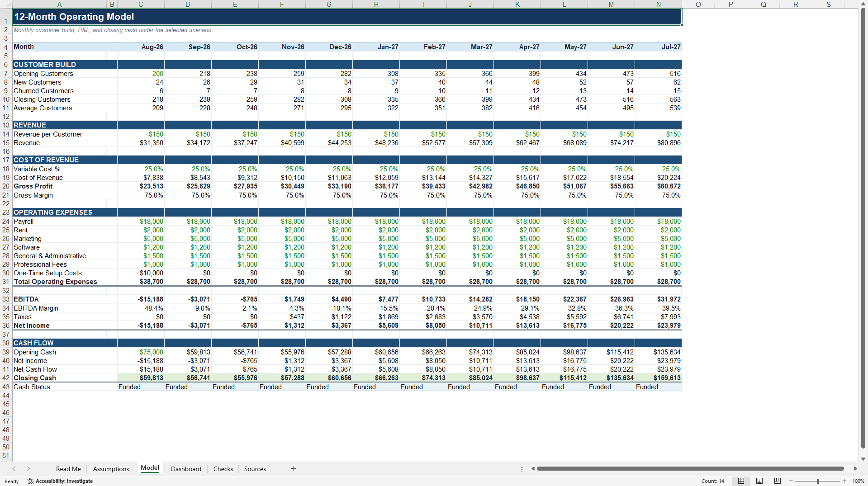Click the horizontal scrollbar thumb
Image resolution: width=868 pixels, height=486 pixels.
690,469
